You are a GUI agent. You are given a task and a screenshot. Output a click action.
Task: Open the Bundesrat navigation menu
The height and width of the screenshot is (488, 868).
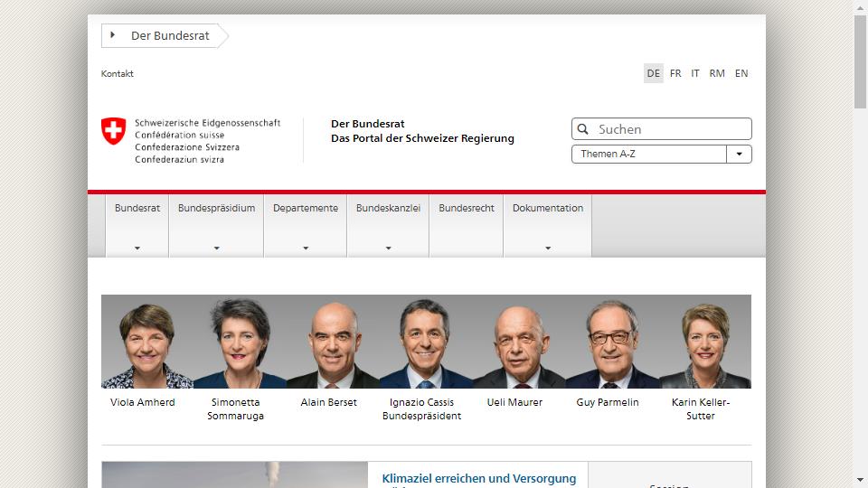click(x=137, y=225)
